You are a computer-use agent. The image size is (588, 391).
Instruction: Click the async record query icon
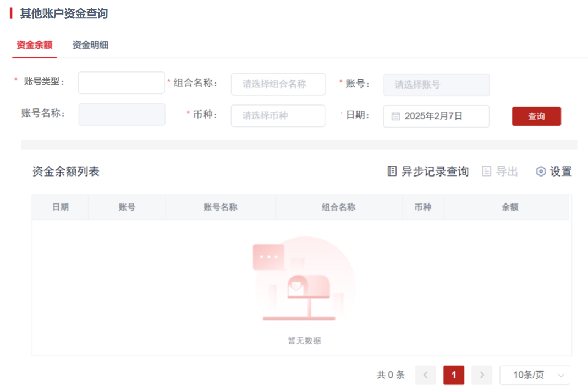[392, 172]
